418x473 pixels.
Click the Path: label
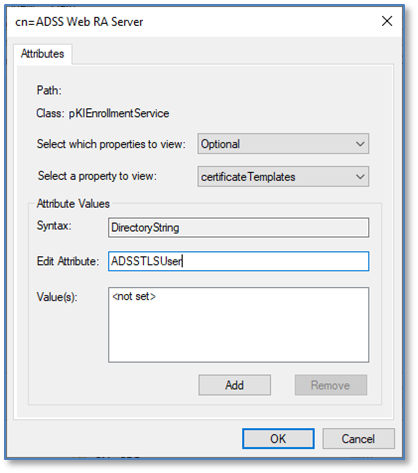click(49, 90)
